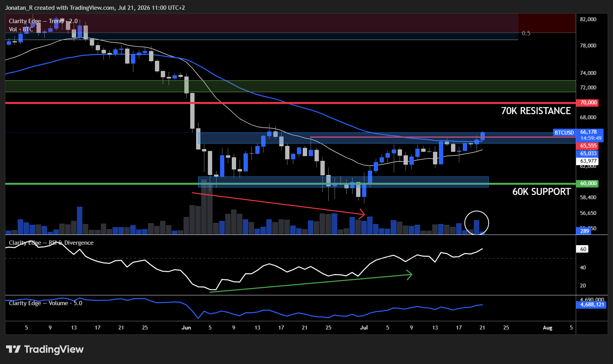Click the Jul label on time axis
The image size is (613, 364).
coord(364,328)
